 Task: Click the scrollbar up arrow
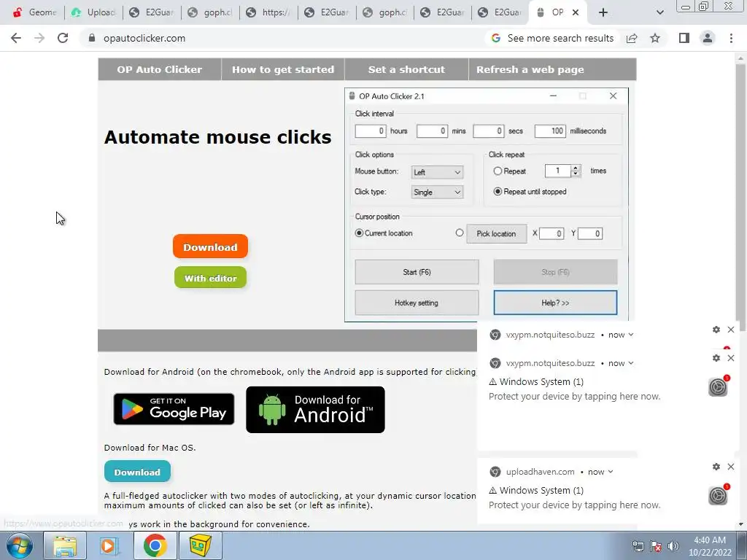740,58
